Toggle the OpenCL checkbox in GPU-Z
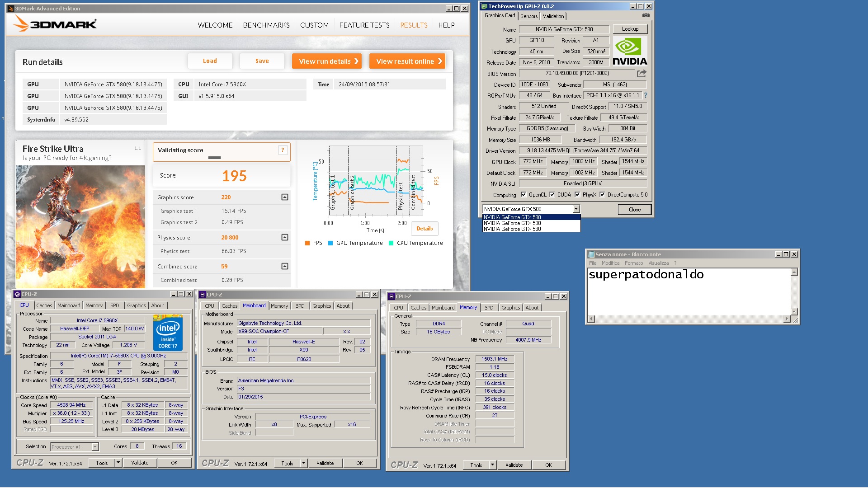Viewport: 868px width, 488px height. pyautogui.click(x=524, y=195)
